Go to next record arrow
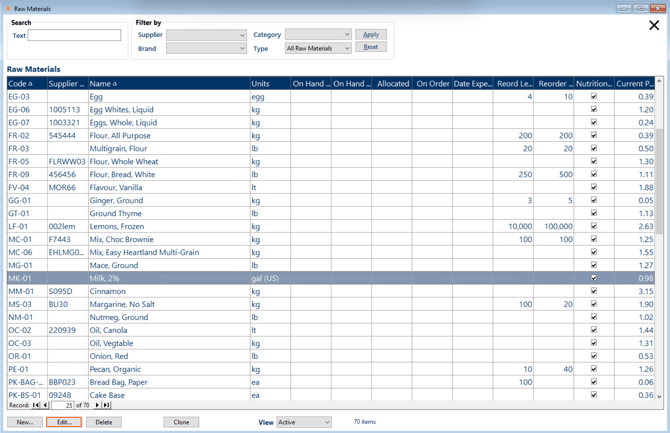 click(97, 405)
